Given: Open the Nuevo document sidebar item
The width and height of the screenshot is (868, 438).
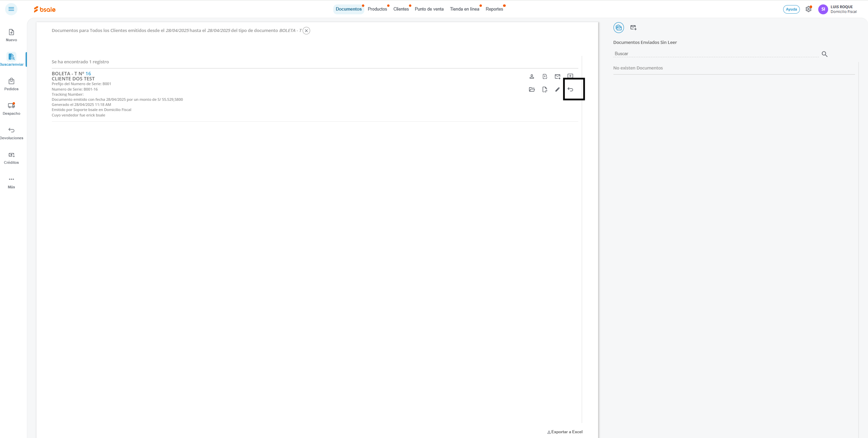Looking at the screenshot, I should pyautogui.click(x=11, y=35).
